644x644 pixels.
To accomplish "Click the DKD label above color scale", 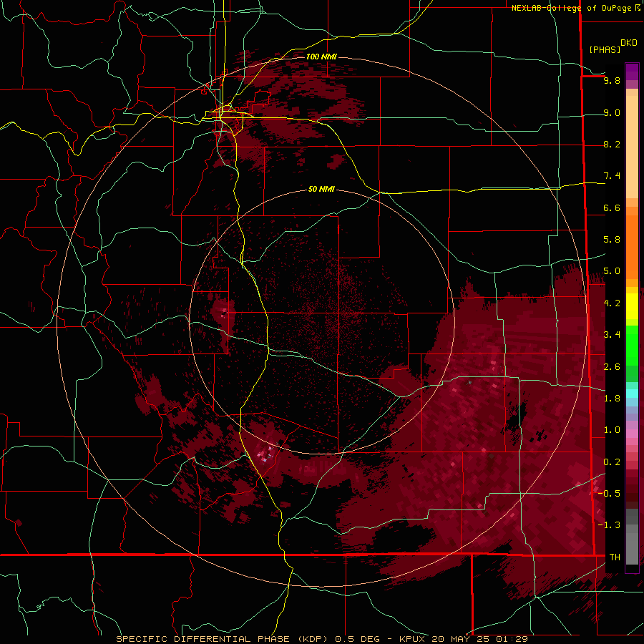I will tap(629, 43).
